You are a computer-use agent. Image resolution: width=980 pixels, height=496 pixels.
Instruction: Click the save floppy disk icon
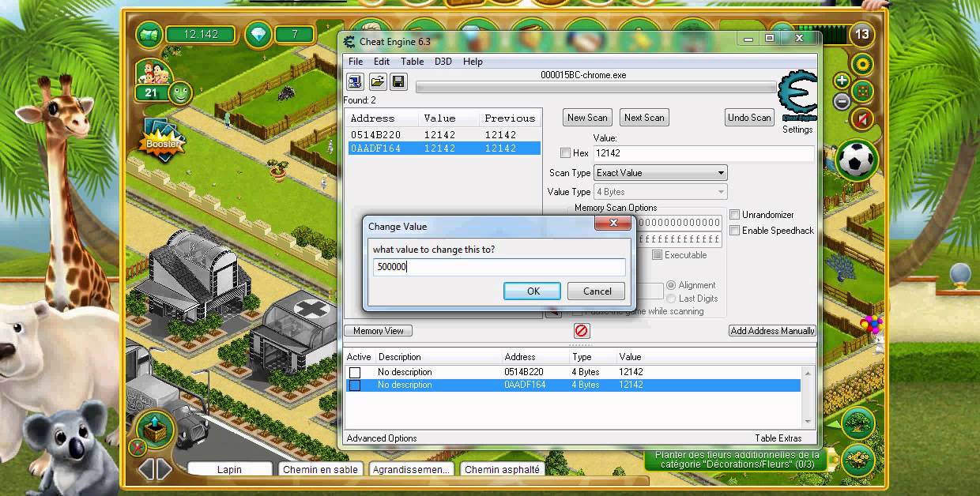coord(398,81)
